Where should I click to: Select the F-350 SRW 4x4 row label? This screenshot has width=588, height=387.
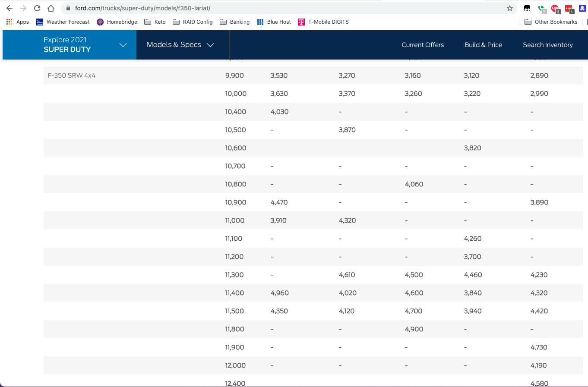tap(72, 76)
